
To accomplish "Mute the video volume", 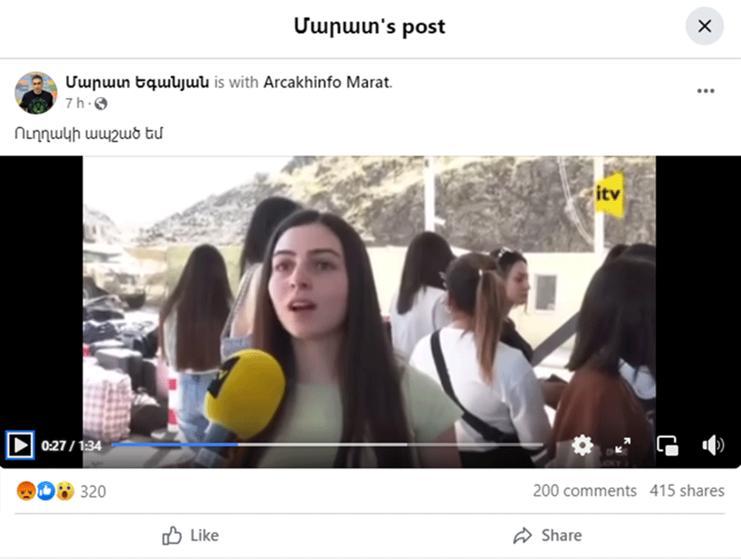I will pos(713,446).
